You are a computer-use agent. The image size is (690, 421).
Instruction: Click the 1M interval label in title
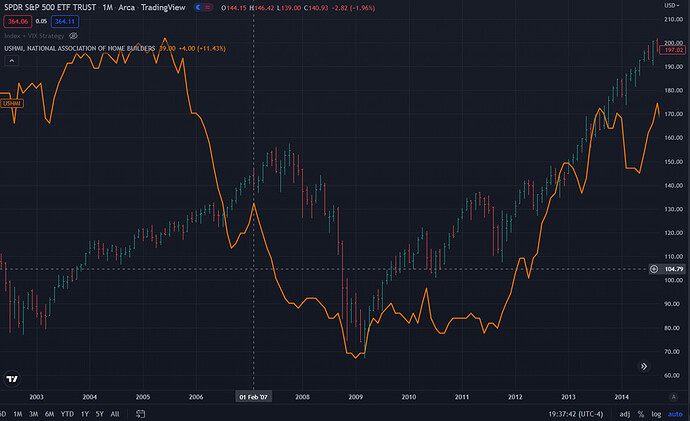(x=107, y=7)
